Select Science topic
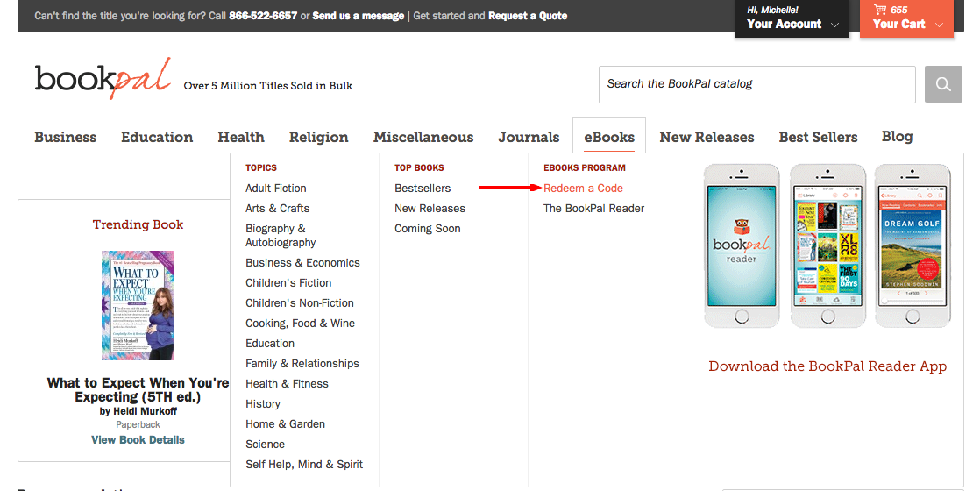The width and height of the screenshot is (980, 491). point(265,444)
